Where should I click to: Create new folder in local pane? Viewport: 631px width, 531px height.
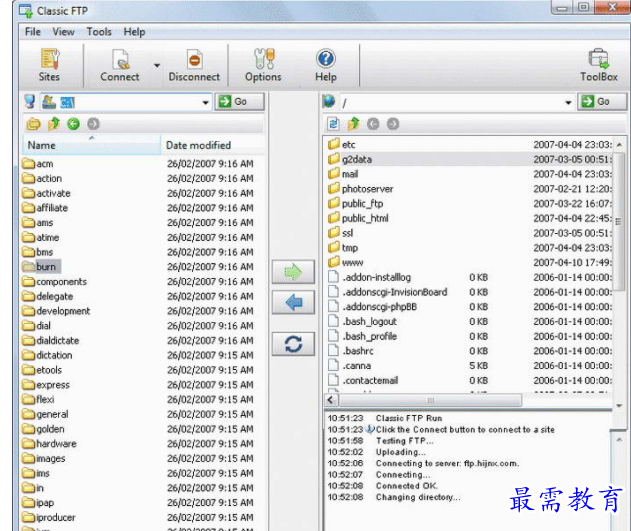tap(33, 124)
